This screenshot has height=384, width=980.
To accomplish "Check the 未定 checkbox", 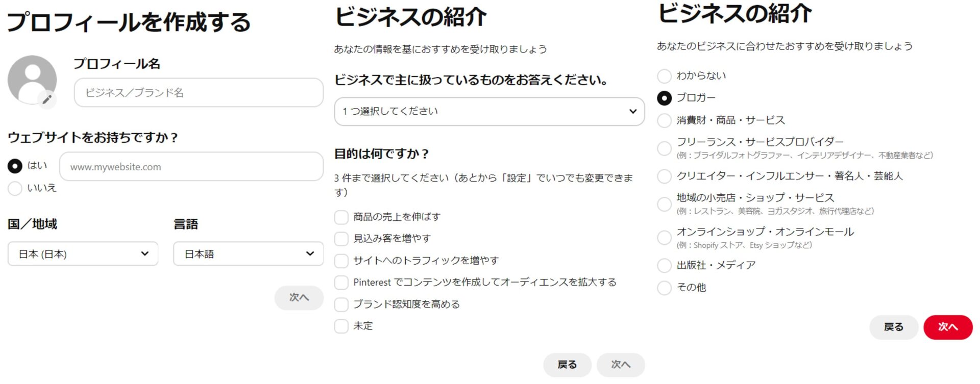I will [x=341, y=326].
